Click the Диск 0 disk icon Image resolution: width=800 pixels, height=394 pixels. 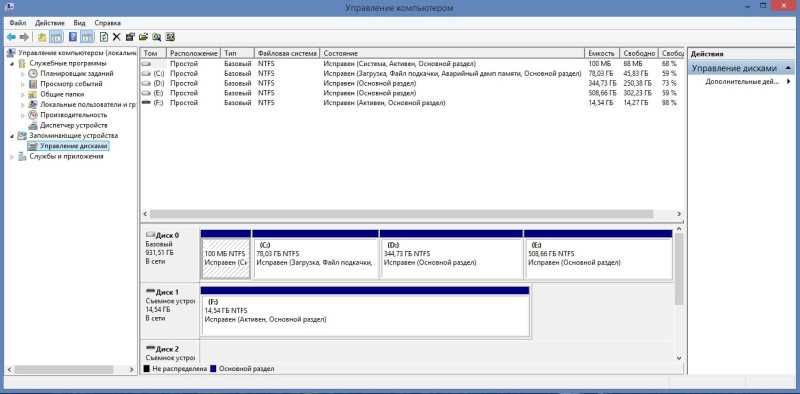point(150,235)
